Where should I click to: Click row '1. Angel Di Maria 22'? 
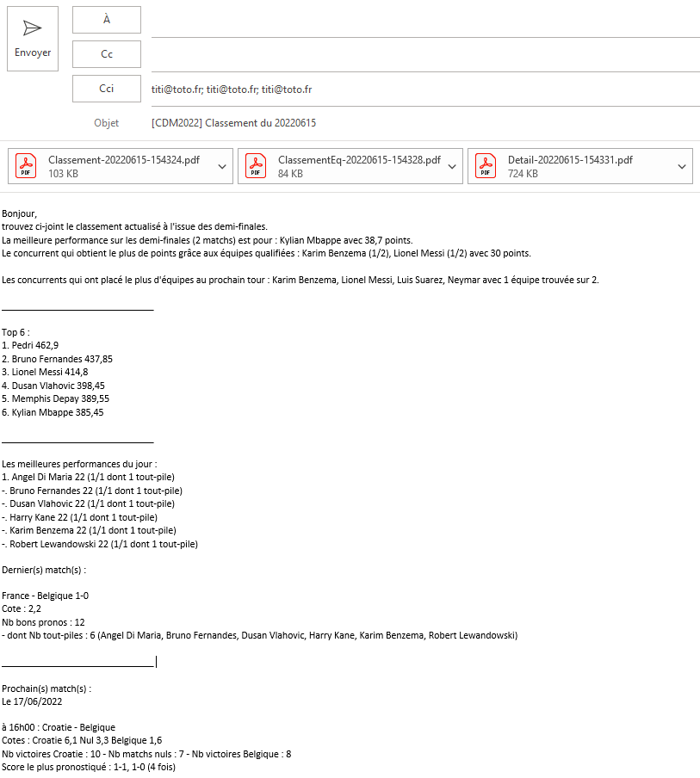pos(89,478)
